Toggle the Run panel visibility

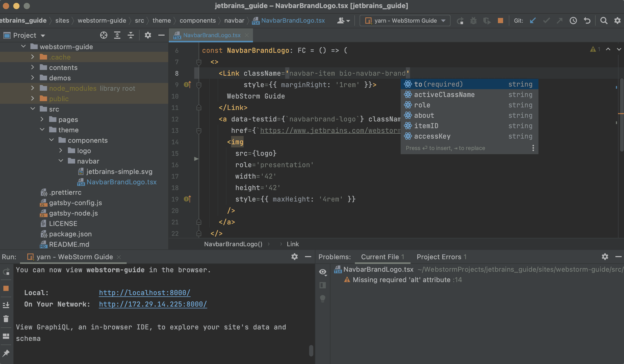point(308,257)
